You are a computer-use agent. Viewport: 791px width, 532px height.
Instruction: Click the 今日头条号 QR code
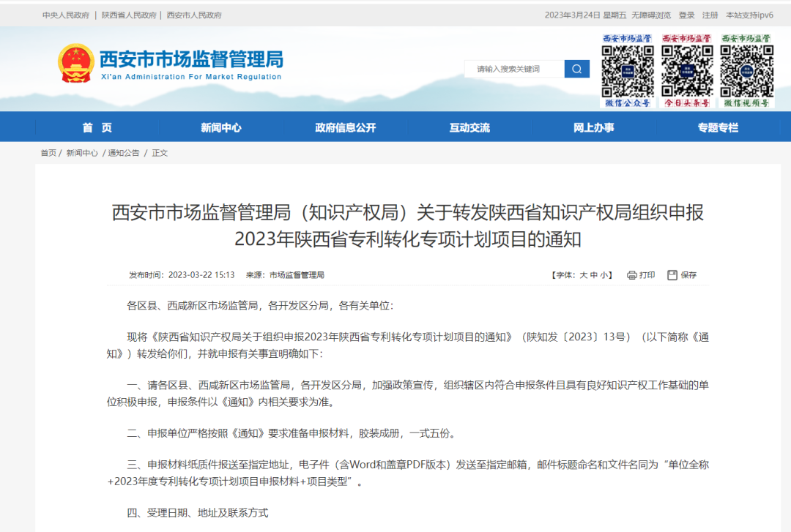(x=687, y=71)
